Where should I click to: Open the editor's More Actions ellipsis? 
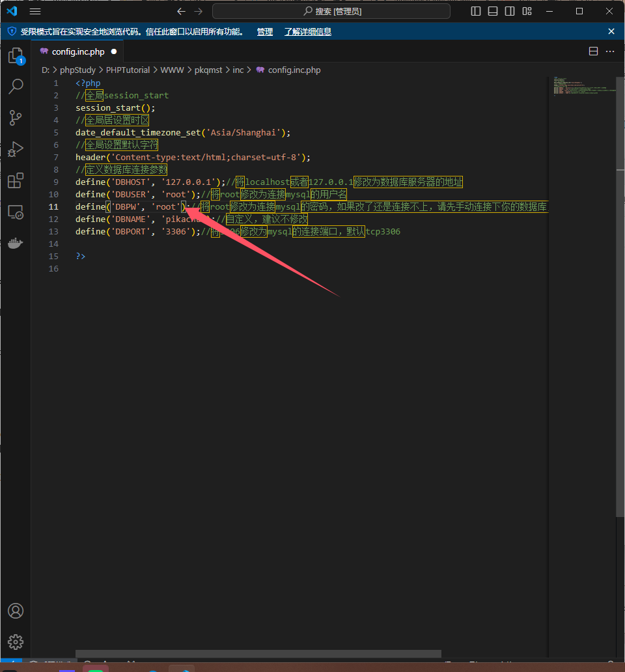coord(610,51)
